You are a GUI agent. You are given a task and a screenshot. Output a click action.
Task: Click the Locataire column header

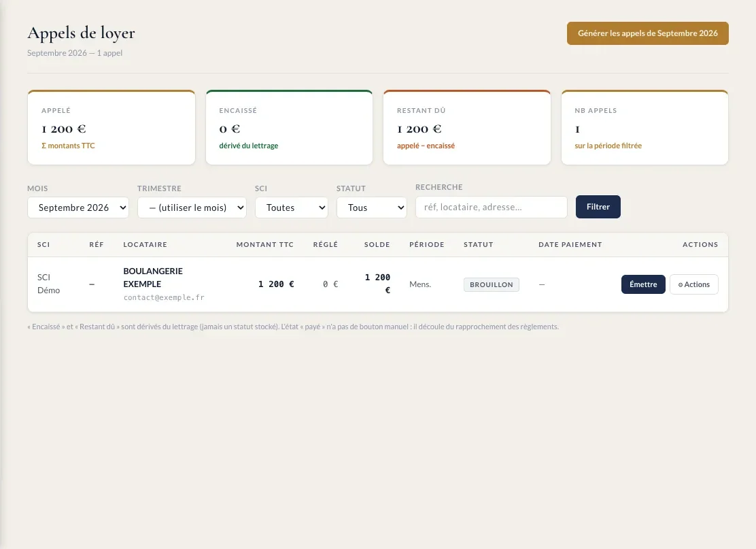pos(145,245)
